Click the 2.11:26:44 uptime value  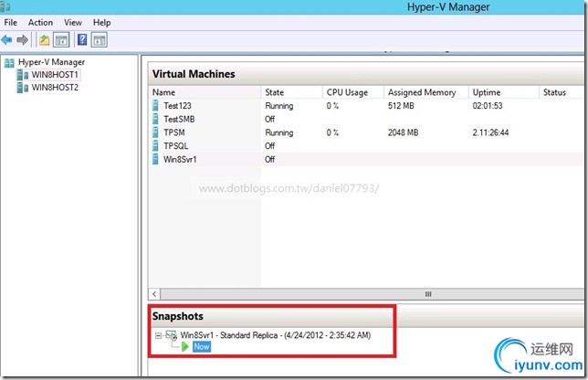[490, 132]
